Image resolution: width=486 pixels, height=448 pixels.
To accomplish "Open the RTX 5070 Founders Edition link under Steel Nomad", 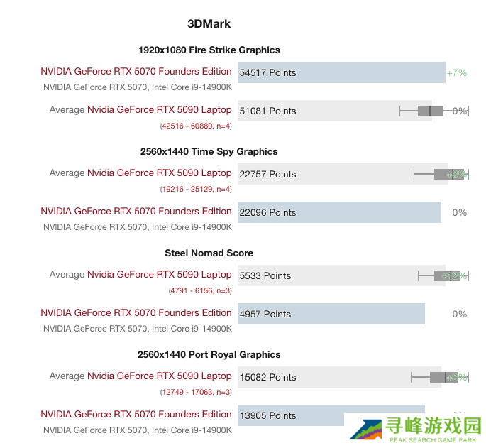I will (x=136, y=312).
